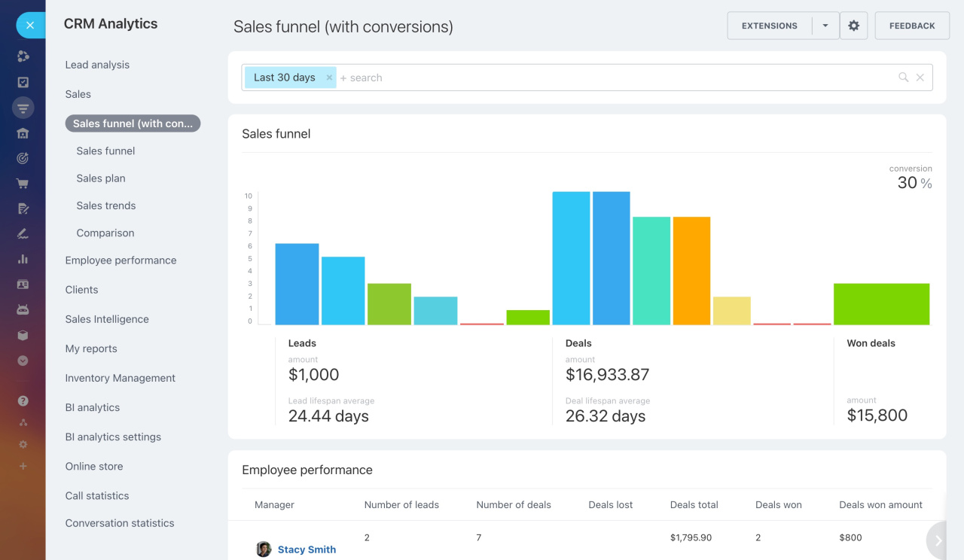Open Sales trends report in menu

(x=106, y=205)
